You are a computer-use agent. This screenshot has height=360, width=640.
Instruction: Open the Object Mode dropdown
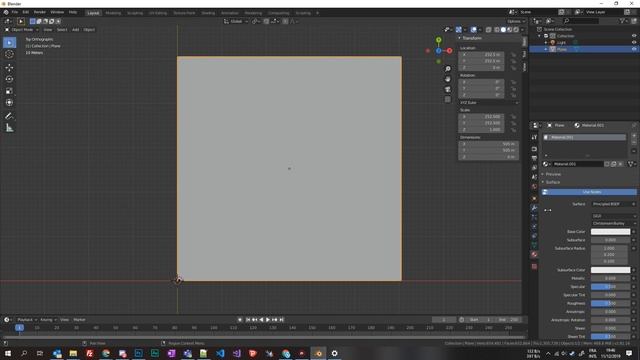tap(22, 30)
